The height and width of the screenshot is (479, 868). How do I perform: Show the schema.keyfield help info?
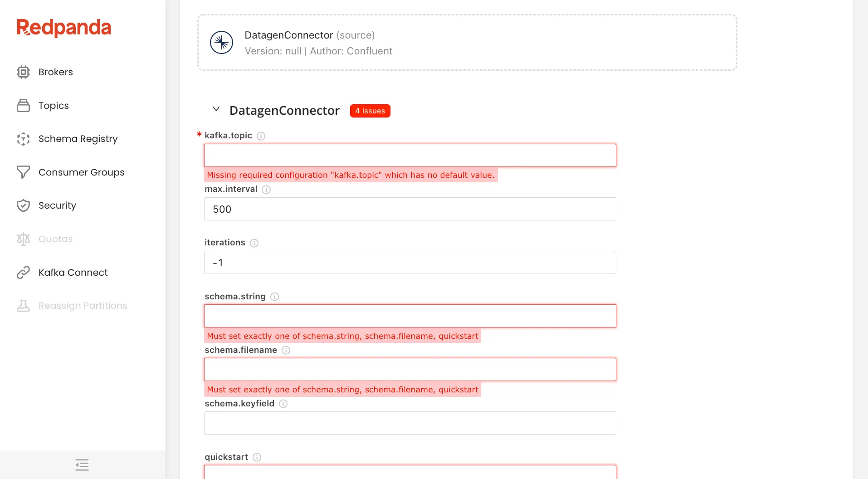pos(283,404)
